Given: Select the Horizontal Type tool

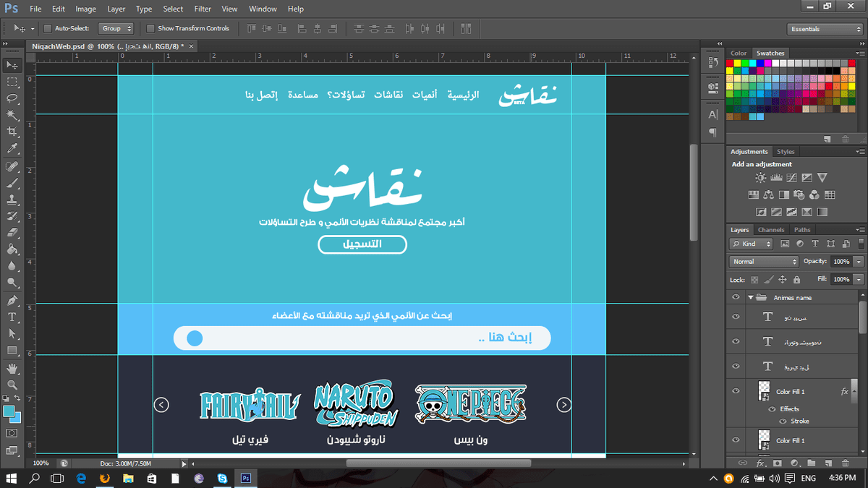Looking at the screenshot, I should (12, 317).
